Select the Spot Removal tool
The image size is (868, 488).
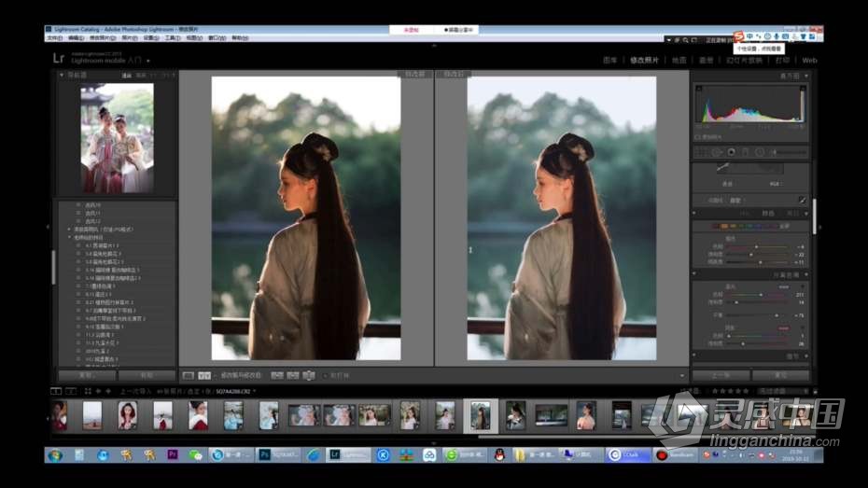(x=717, y=152)
